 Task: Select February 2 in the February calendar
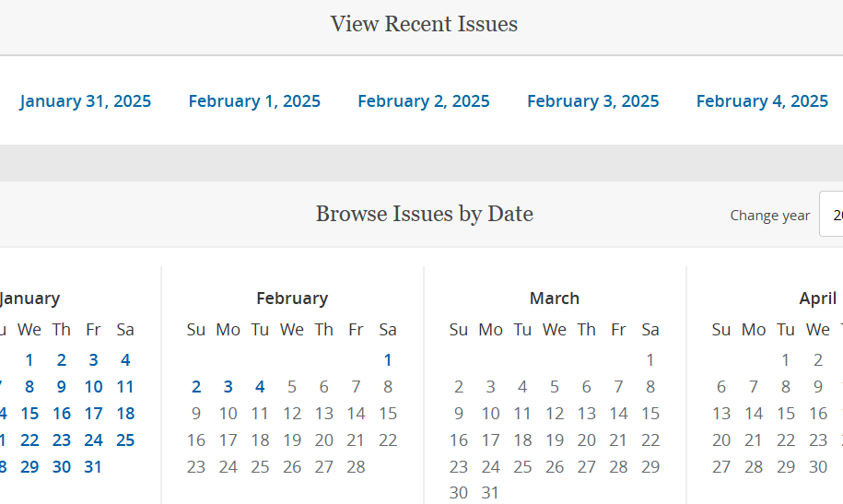click(196, 387)
